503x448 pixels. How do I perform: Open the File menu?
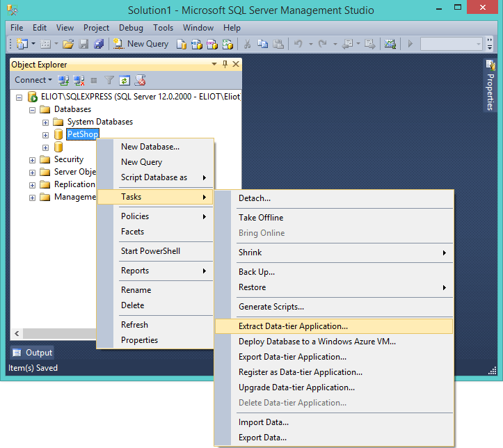click(17, 28)
